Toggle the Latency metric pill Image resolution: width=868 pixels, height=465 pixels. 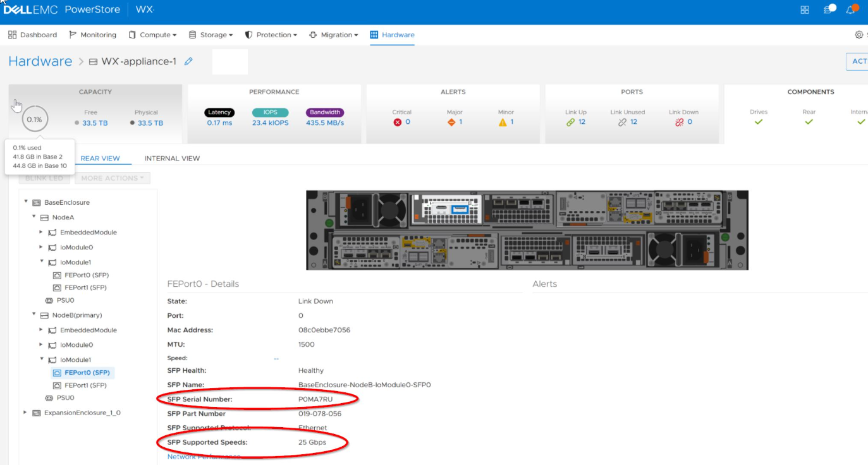pyautogui.click(x=219, y=111)
